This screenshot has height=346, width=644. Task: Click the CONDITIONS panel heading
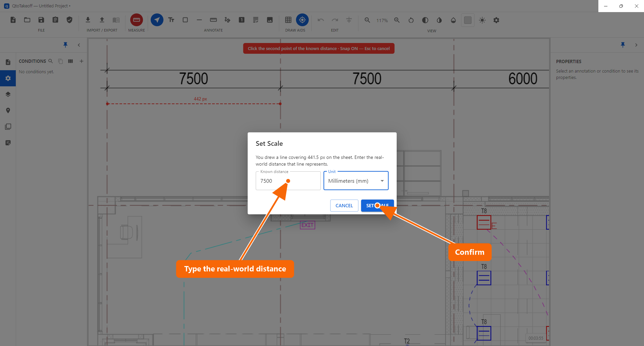[32, 61]
